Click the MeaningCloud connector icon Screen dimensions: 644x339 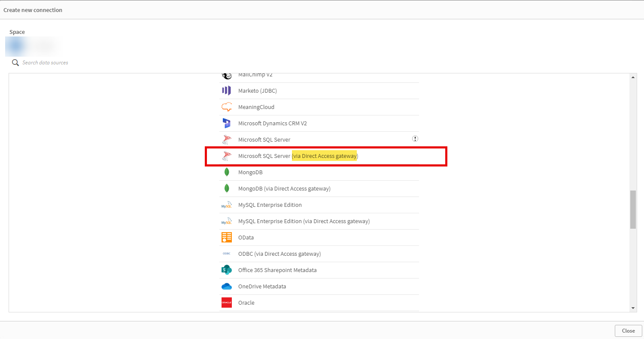(226, 107)
